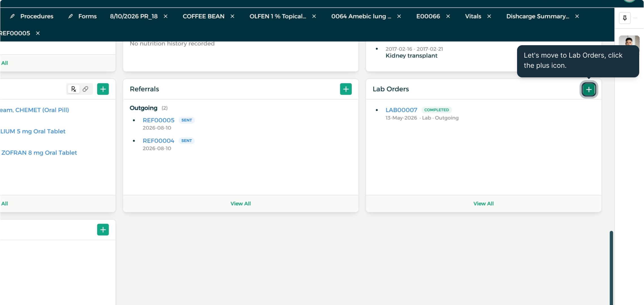Close the REF00005 tab
This screenshot has width=644, height=305.
pos(38,33)
